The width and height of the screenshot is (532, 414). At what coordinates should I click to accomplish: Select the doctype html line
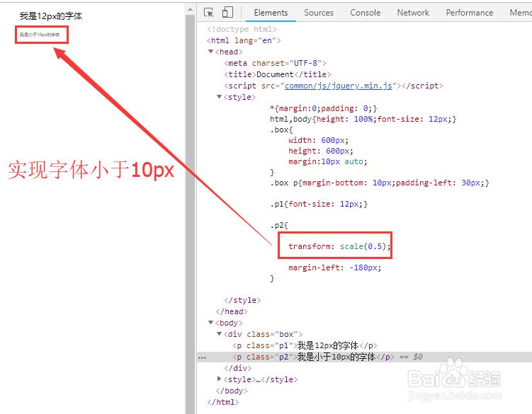(x=242, y=29)
